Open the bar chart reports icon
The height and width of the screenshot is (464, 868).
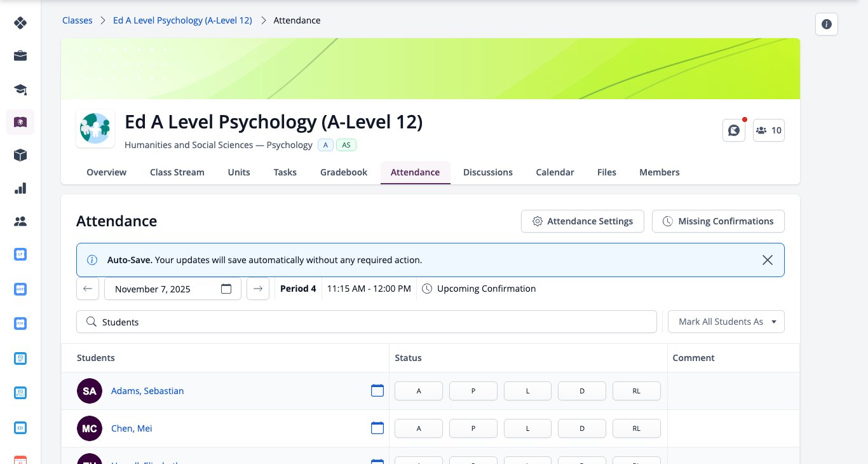click(x=20, y=188)
